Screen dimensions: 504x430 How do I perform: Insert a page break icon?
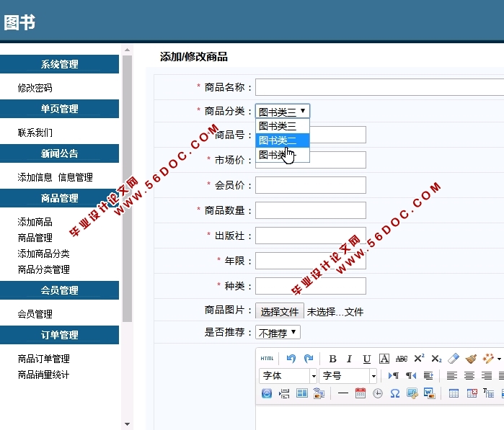(284, 393)
